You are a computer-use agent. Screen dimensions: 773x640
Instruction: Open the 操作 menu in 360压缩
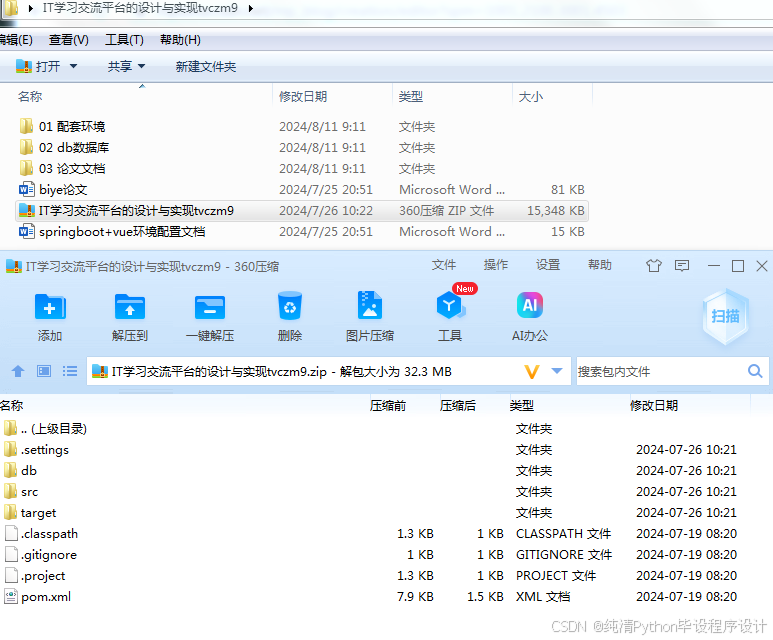pos(496,265)
